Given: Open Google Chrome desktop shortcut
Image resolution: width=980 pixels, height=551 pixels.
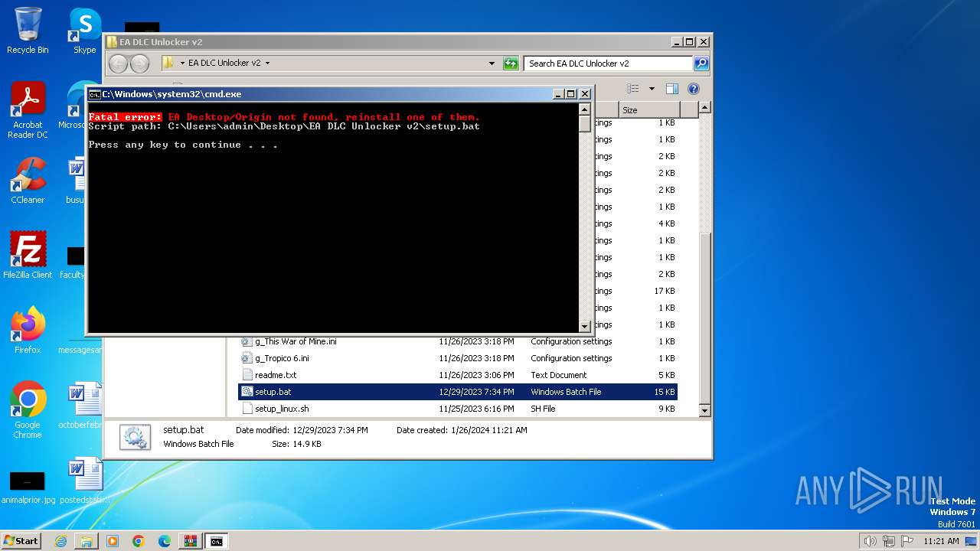Looking at the screenshot, I should click(x=28, y=410).
